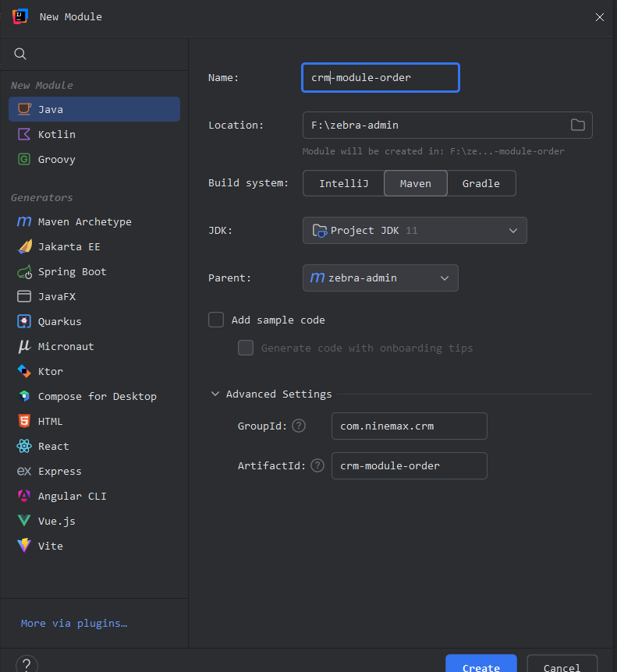Choose the Maven Archetype generator icon
The height and width of the screenshot is (672, 617).
tap(24, 221)
